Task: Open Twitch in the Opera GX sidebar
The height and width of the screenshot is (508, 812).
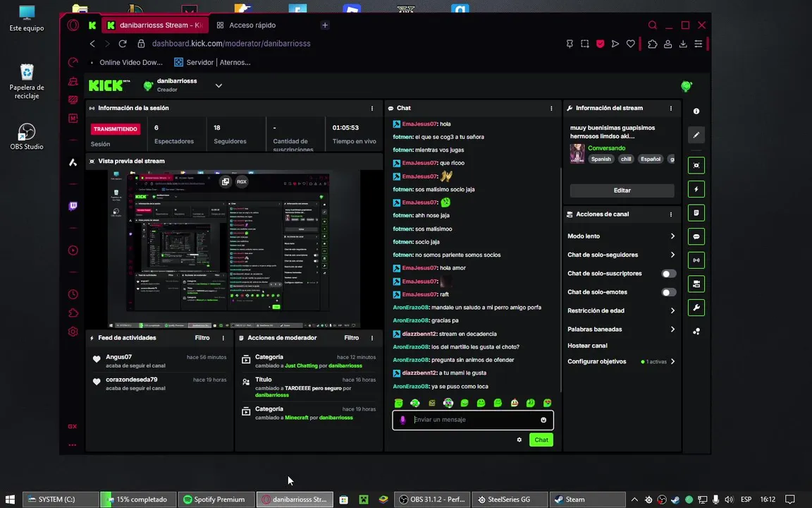Action: pos(73,206)
